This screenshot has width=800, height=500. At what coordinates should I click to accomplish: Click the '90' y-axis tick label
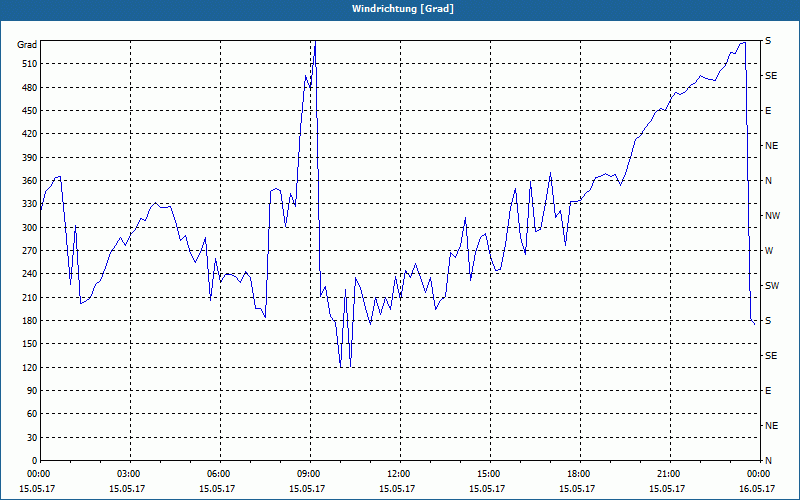coord(32,391)
